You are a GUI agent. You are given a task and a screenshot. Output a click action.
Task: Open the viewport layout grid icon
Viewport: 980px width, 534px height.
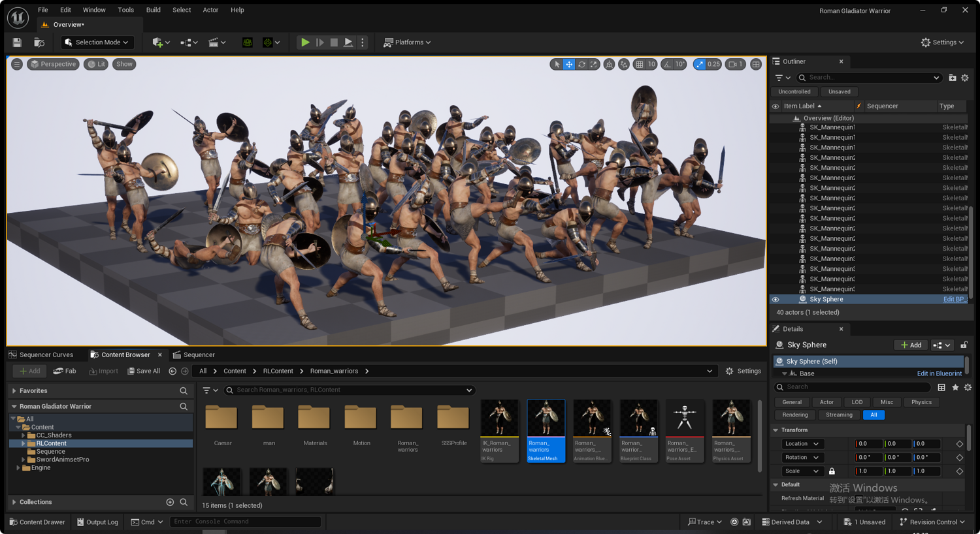tap(756, 64)
